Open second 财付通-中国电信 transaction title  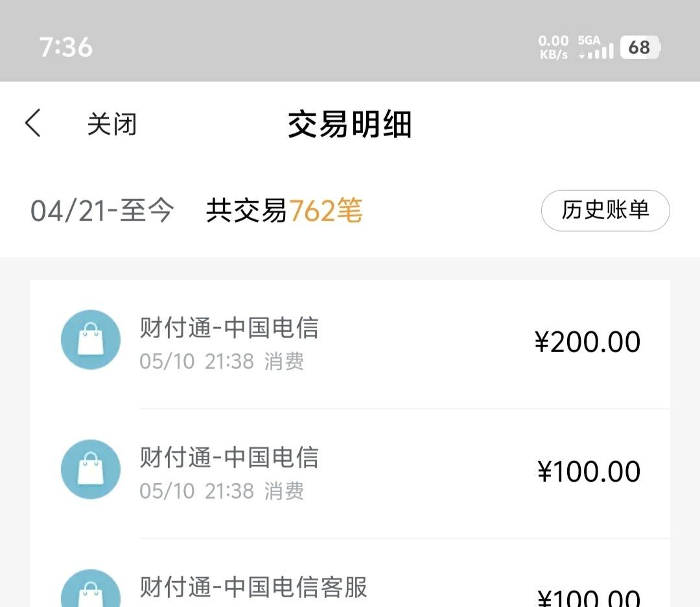tap(229, 457)
